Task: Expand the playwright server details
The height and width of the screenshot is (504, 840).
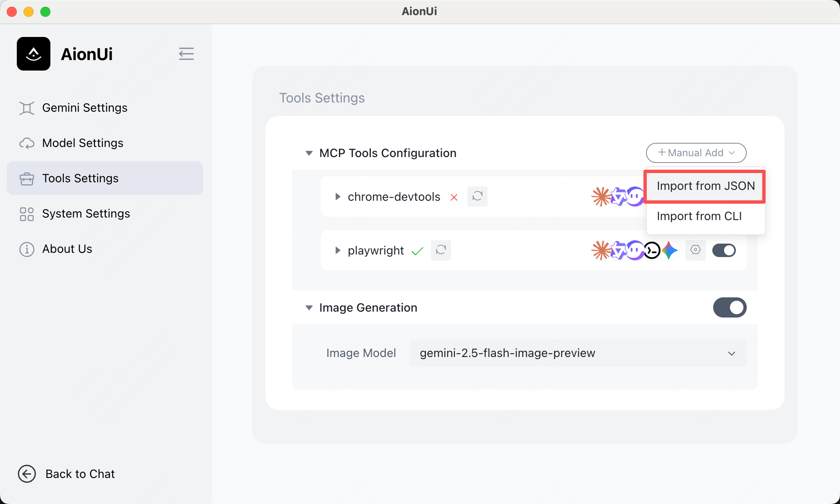Action: click(338, 250)
